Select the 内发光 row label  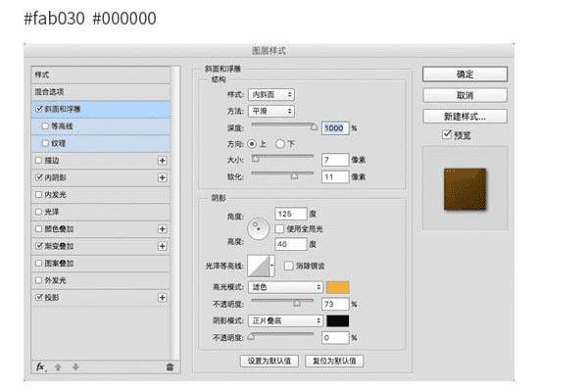tap(55, 195)
